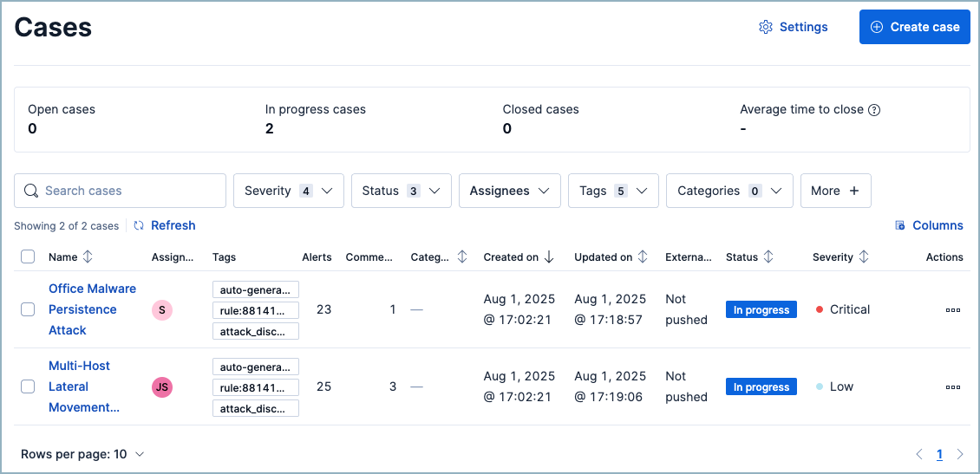
Task: Click the Refresh cases icon
Action: coord(139,225)
